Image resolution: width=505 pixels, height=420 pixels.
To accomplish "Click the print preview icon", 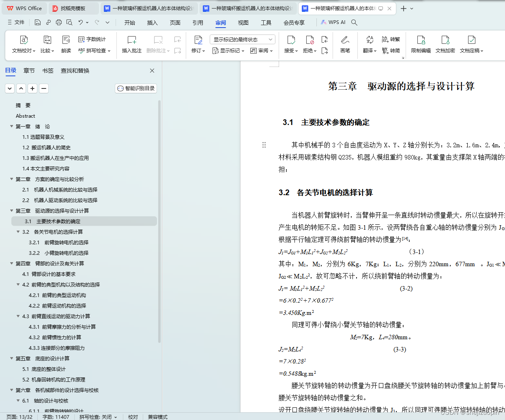I will (x=69, y=22).
